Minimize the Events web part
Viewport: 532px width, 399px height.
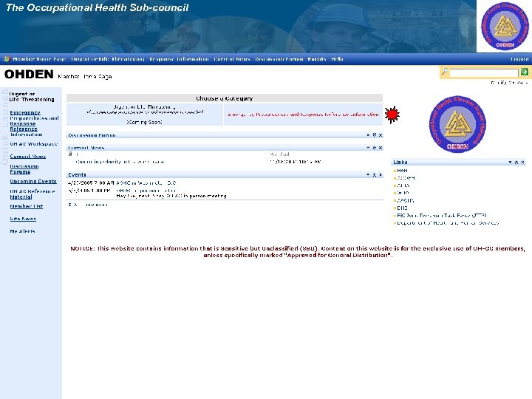[374, 174]
